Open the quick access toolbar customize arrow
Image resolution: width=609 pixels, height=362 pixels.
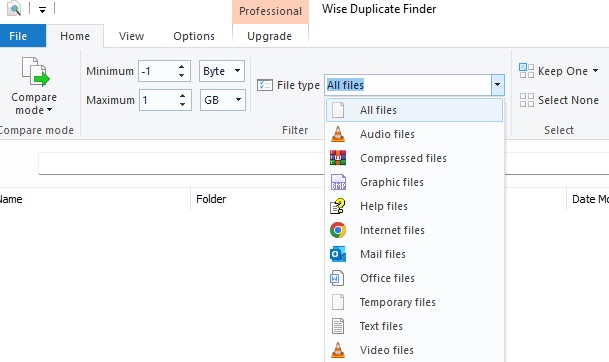point(42,9)
